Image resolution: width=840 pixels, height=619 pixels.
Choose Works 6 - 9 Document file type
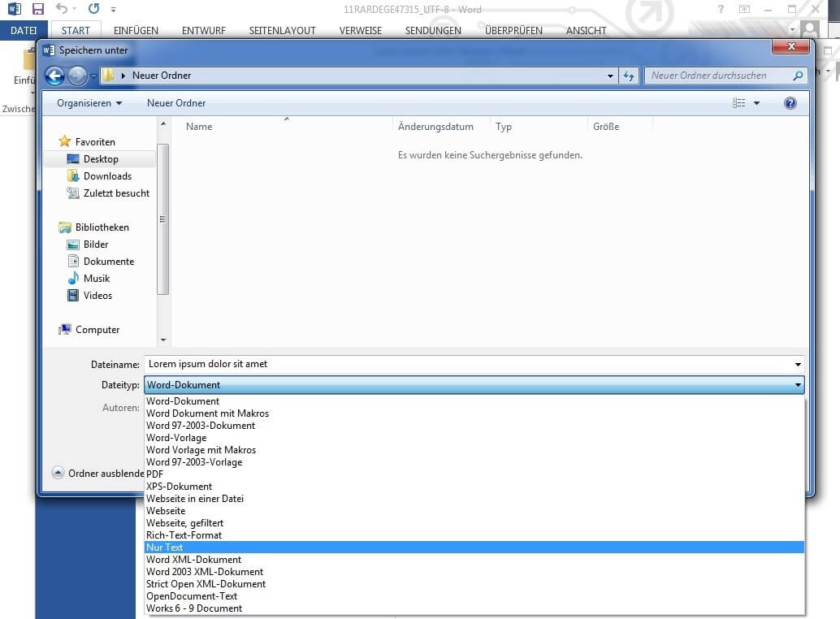474,608
